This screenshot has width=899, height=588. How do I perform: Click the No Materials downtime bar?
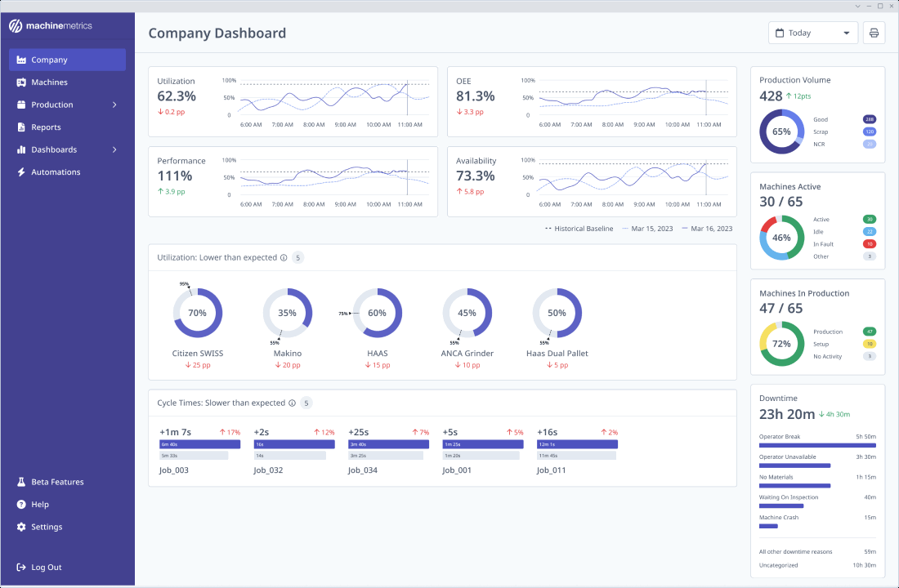click(x=794, y=485)
